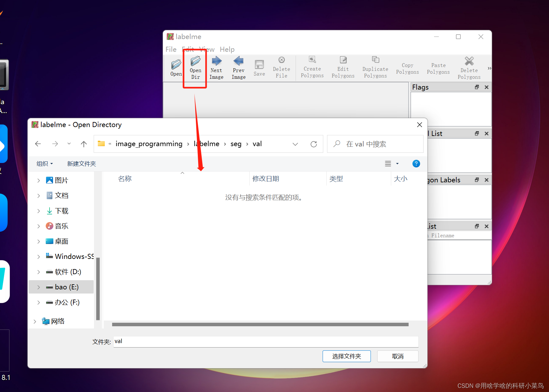
Task: Click the Save icon in labelme toolbar
Action: (x=259, y=68)
